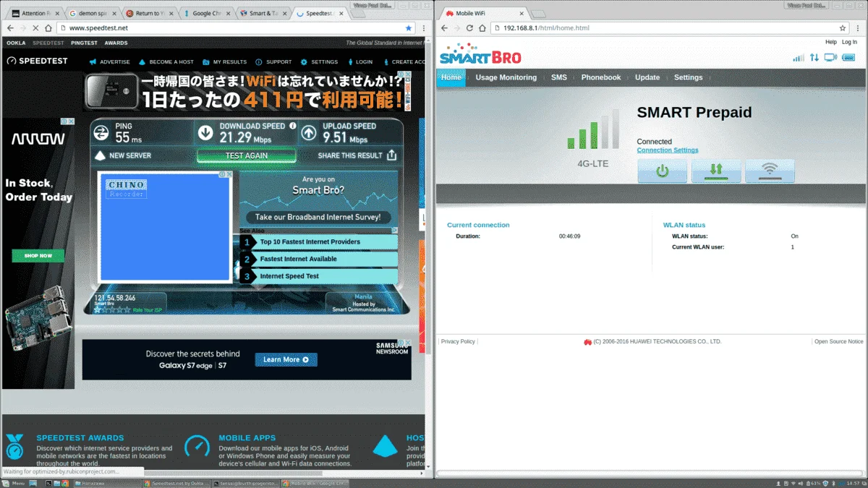
Task: Click the Privacy Policy link
Action: click(x=458, y=341)
